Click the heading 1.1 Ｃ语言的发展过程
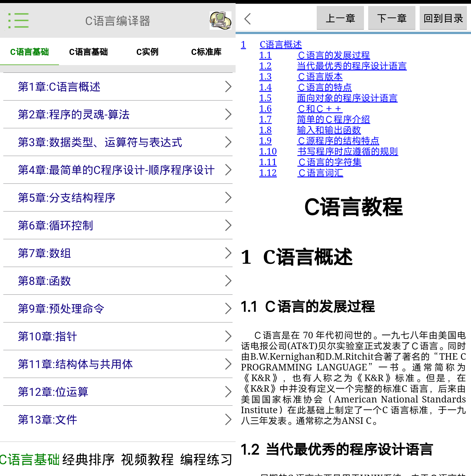 coord(307,307)
